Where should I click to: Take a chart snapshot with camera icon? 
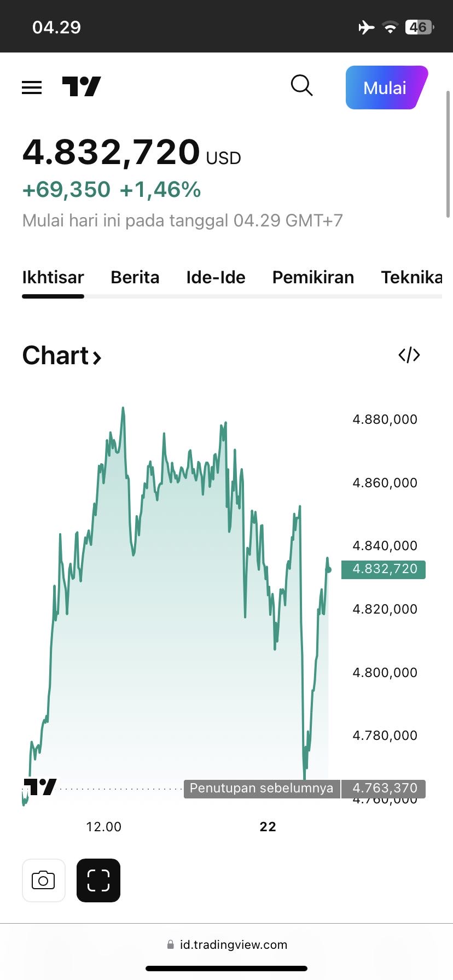click(x=43, y=880)
